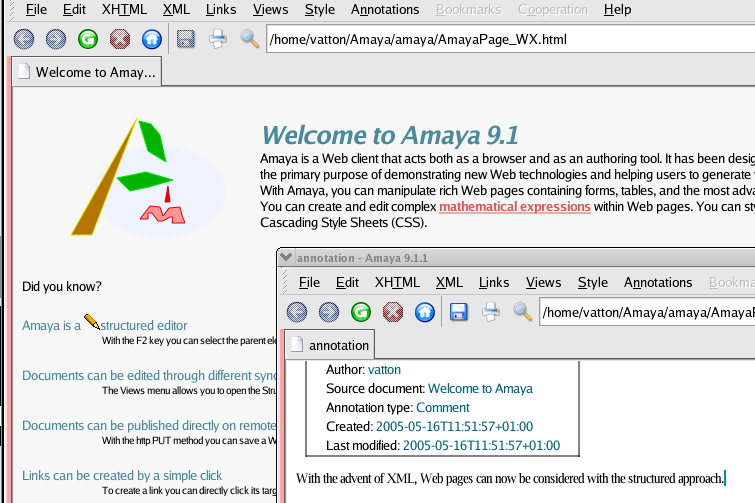Go to home page icon in main window toolbar

[x=152, y=39]
